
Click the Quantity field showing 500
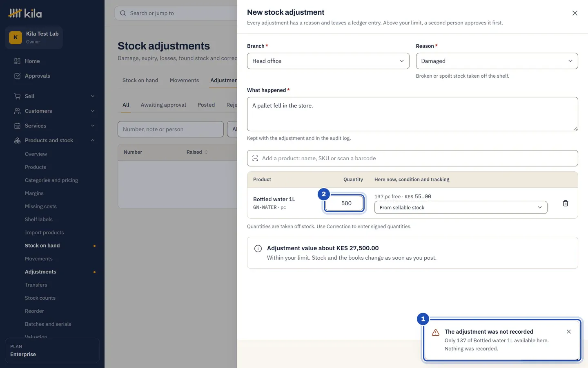click(x=344, y=203)
